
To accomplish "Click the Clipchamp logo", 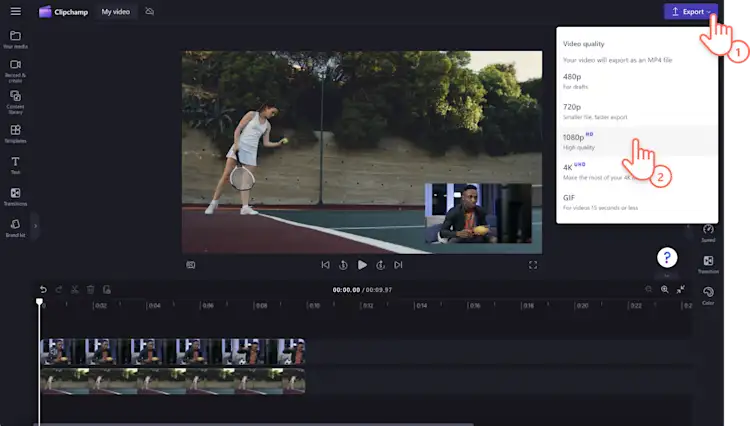I will click(x=63, y=11).
